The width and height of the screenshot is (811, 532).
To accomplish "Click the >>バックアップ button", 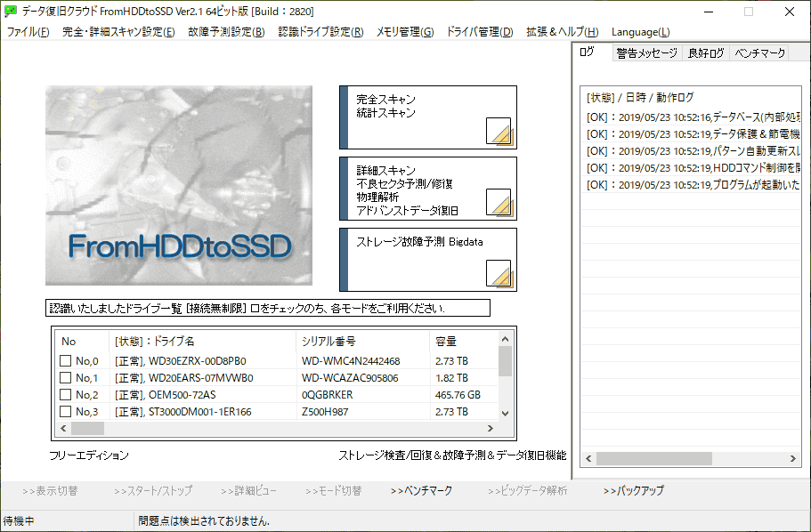I will pyautogui.click(x=634, y=491).
